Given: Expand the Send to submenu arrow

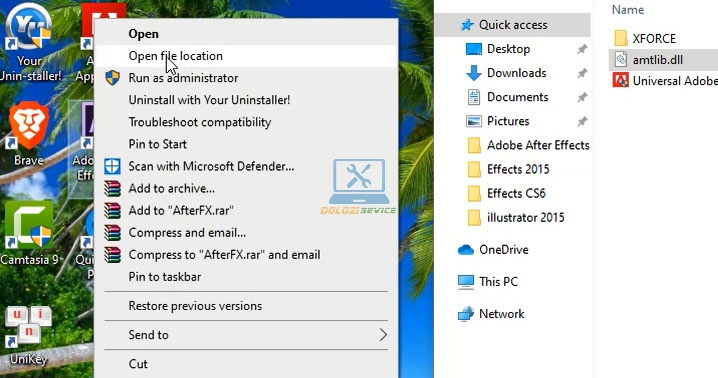Looking at the screenshot, I should [383, 335].
